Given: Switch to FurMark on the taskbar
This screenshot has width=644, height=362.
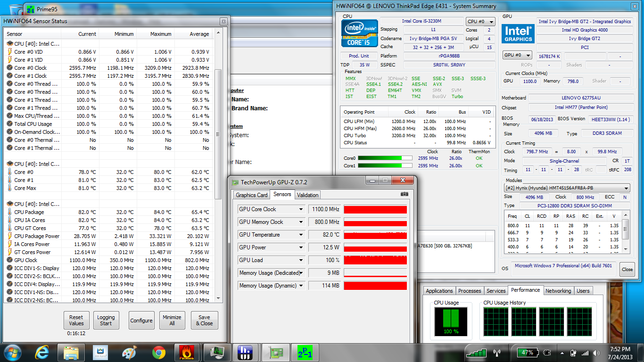Looking at the screenshot, I should tap(187, 353).
